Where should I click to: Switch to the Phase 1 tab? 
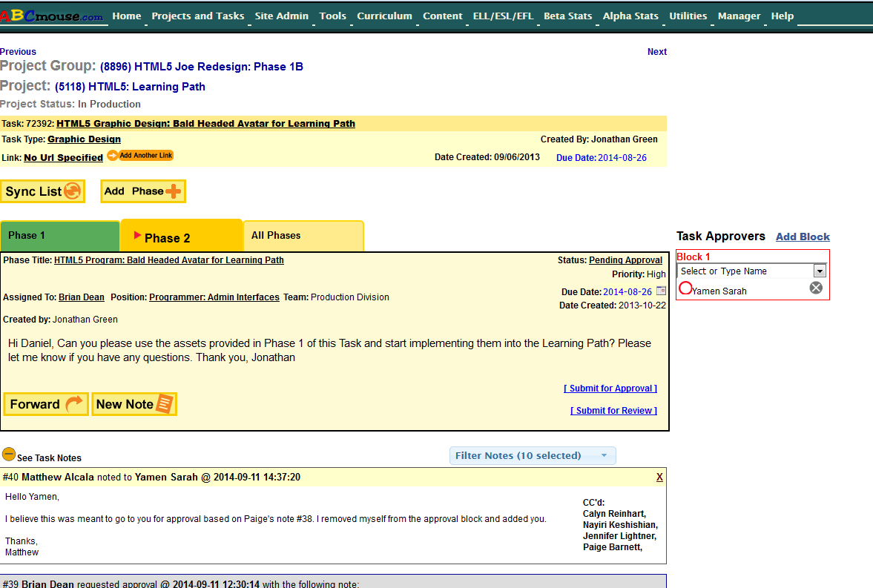pos(59,236)
